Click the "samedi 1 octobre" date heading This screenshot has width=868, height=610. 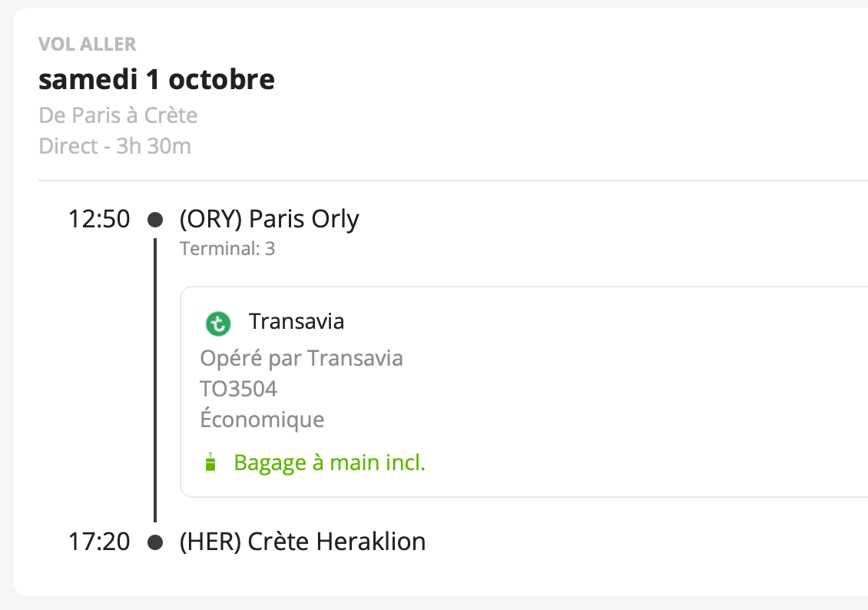pos(157,80)
